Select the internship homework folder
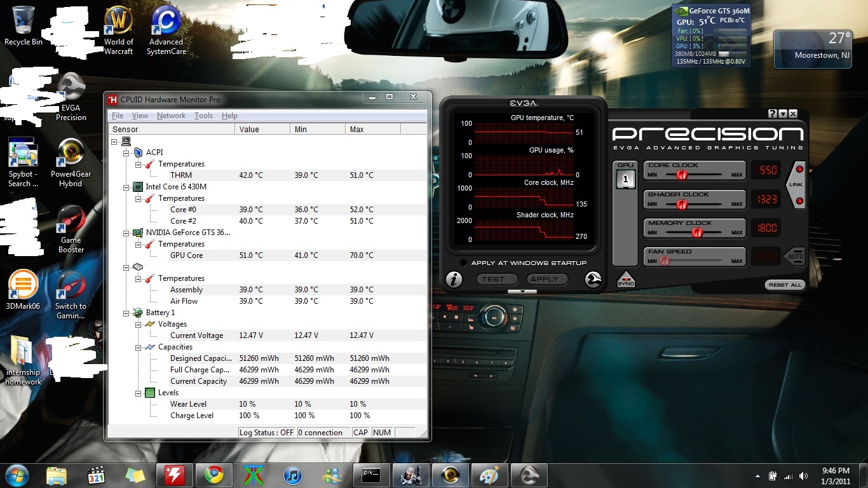This screenshot has width=868, height=488. [24, 360]
